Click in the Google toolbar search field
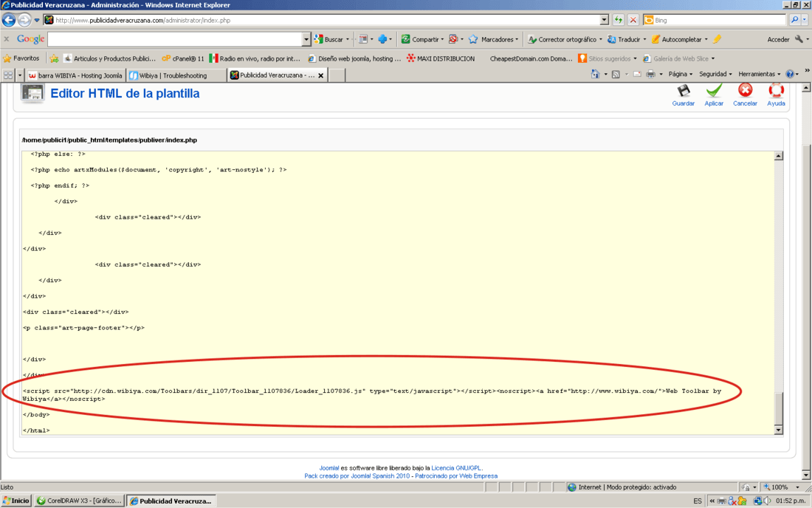This screenshot has width=812, height=508. tap(175, 39)
